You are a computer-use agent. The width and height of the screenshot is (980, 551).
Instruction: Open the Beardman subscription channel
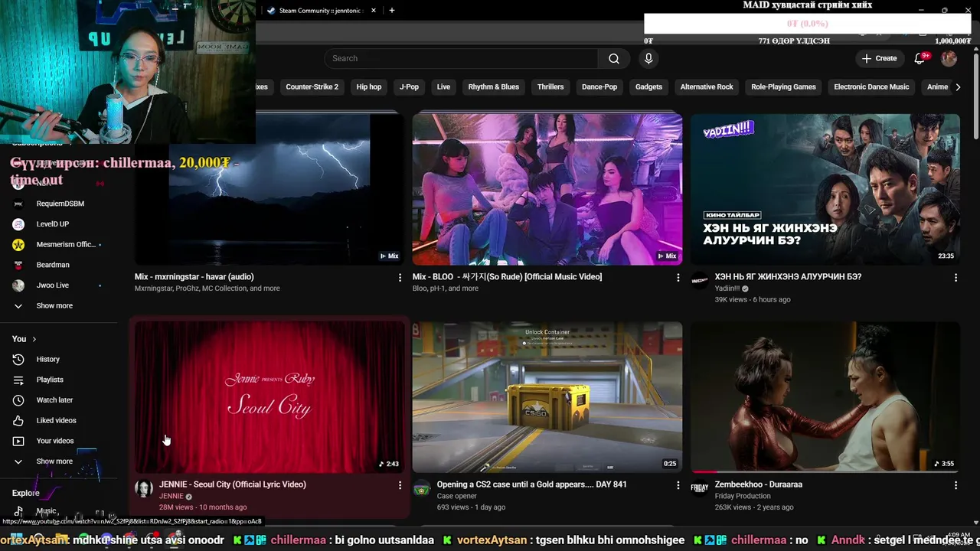[60, 265]
